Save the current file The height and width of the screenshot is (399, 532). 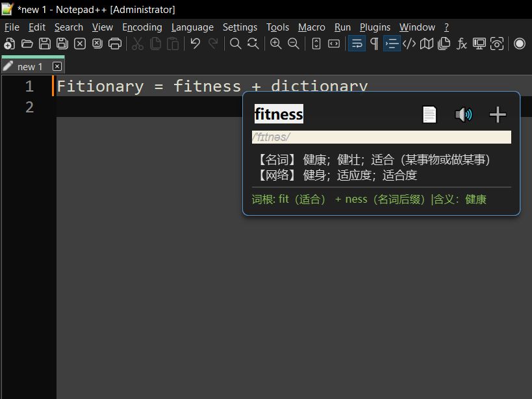[44, 44]
